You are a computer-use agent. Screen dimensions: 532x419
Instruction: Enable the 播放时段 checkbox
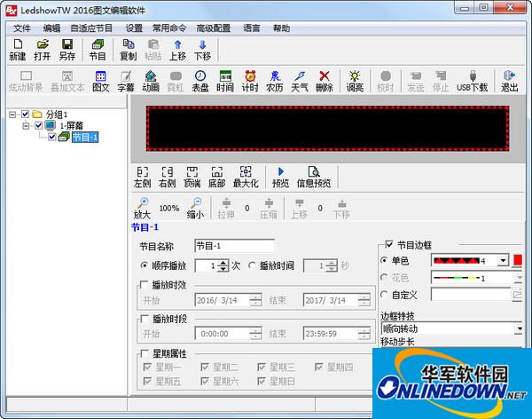click(145, 319)
